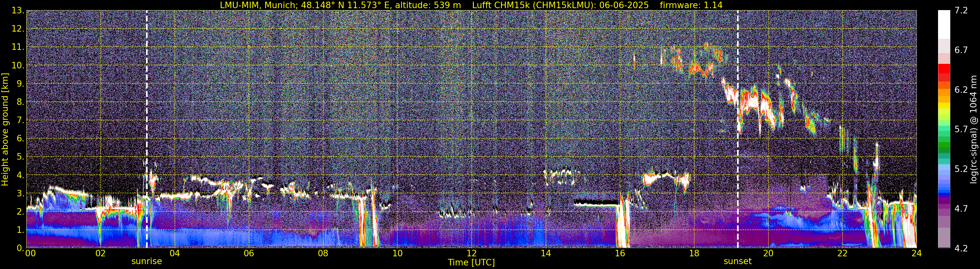Image resolution: width=980 pixels, height=269 pixels.
Task: Click the white dashed sunset marker line
Action: pyautogui.click(x=738, y=129)
